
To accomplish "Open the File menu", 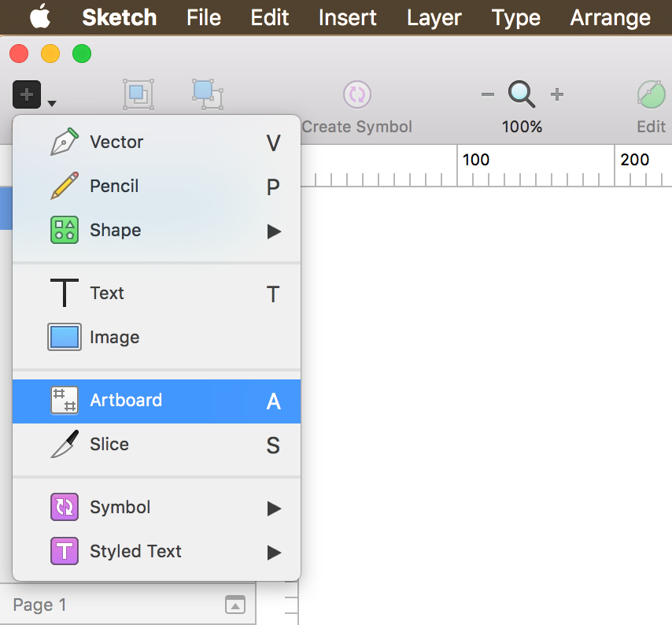I will (x=204, y=17).
